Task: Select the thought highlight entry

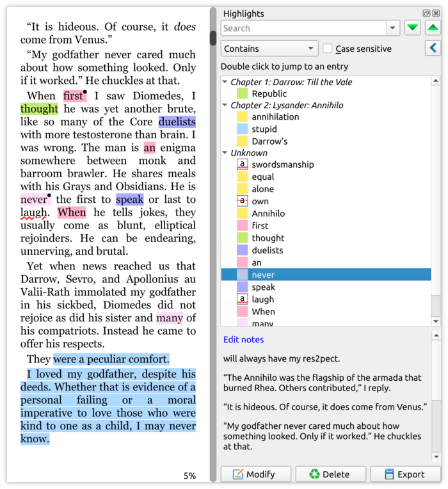Action: tap(268, 238)
